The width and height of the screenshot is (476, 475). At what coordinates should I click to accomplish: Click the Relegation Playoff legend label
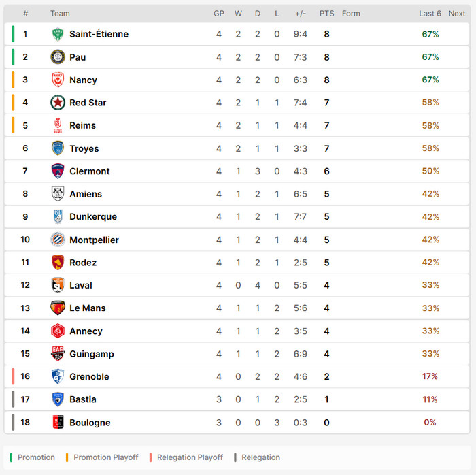point(190,457)
